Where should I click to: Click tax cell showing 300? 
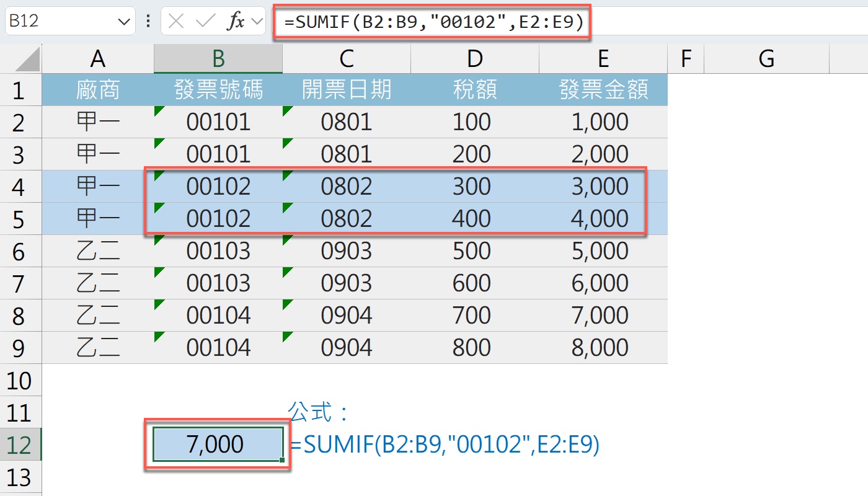475,187
